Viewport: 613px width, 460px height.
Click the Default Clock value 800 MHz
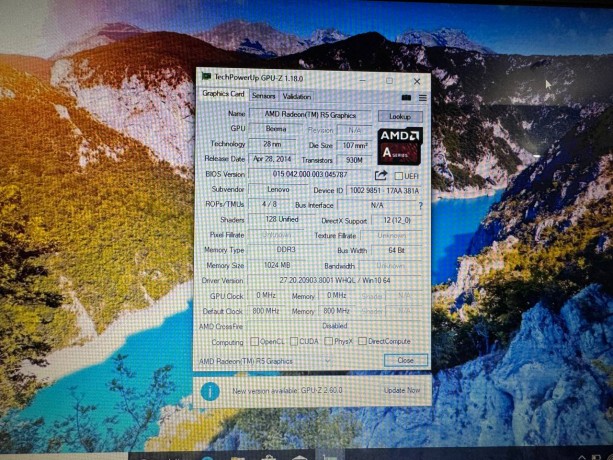click(266, 311)
